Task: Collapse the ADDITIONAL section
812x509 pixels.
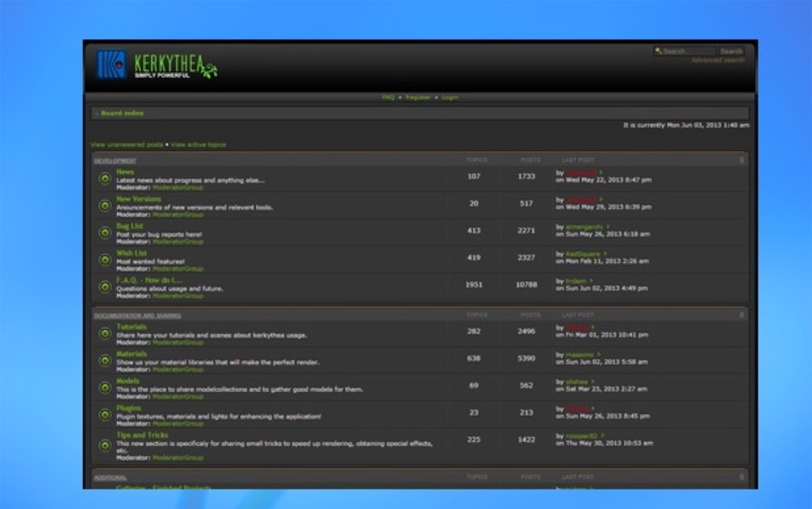Action: pos(743,476)
